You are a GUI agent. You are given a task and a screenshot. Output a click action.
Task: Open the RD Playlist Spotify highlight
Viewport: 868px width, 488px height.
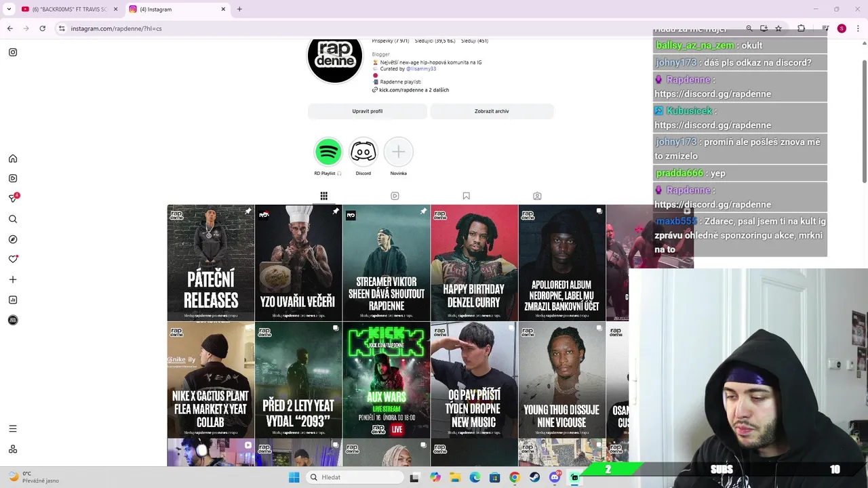coord(328,152)
